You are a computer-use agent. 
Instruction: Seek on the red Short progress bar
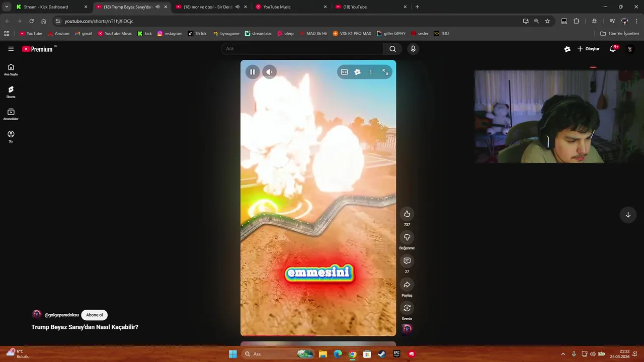click(x=318, y=335)
